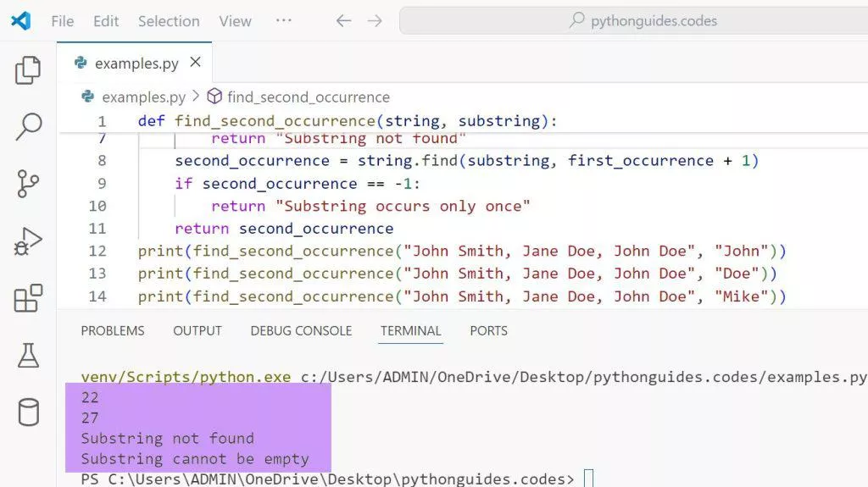Open the Selection menu
Viewport: 868px width, 487px height.
coord(169,21)
